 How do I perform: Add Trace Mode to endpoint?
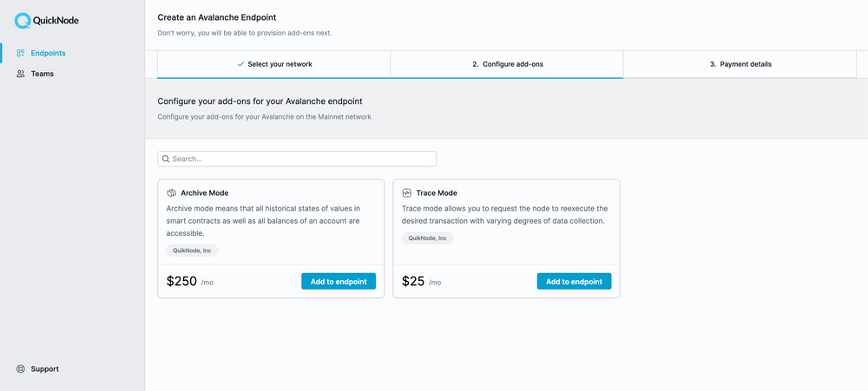574,281
